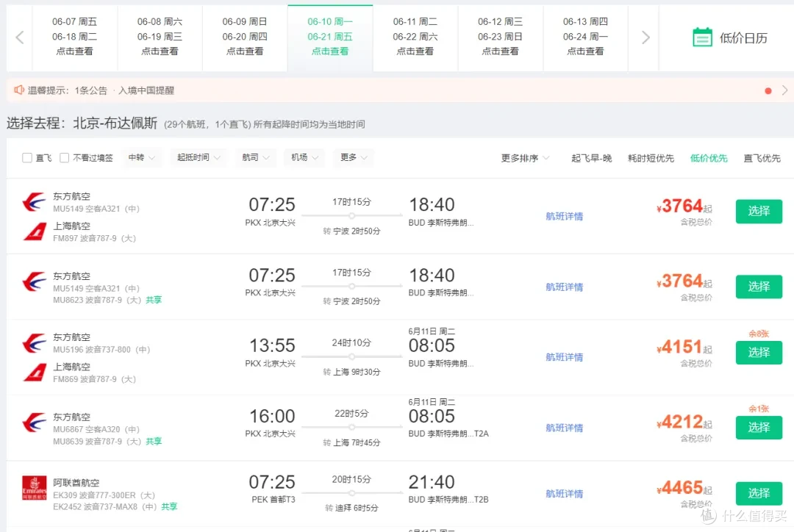Click China Eastern logo on MU5196 row
This screenshot has height=532, width=794.
point(35,342)
